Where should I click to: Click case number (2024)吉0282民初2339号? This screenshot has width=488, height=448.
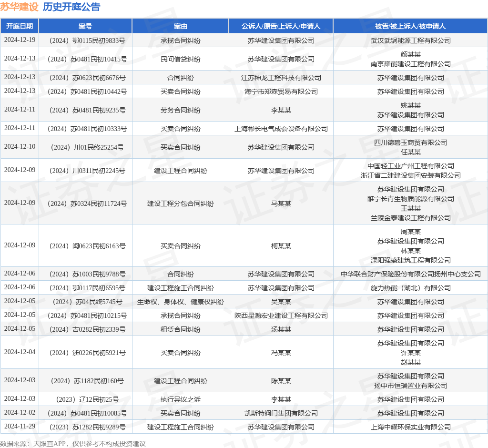pos(88,329)
